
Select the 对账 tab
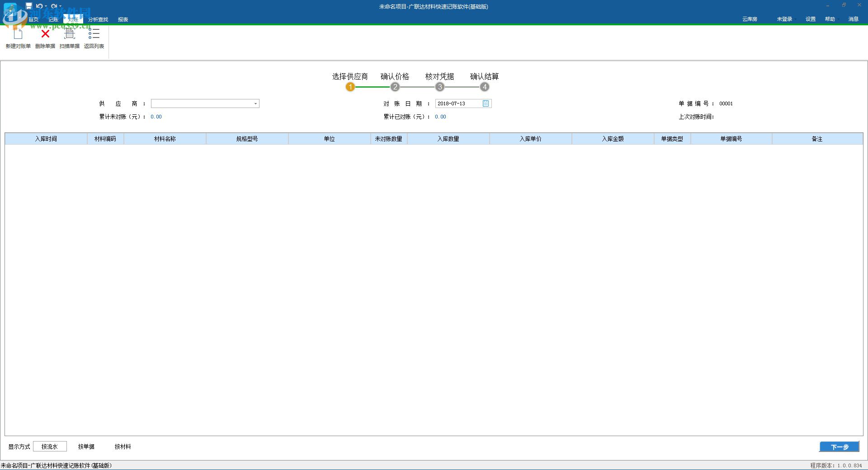tap(73, 19)
